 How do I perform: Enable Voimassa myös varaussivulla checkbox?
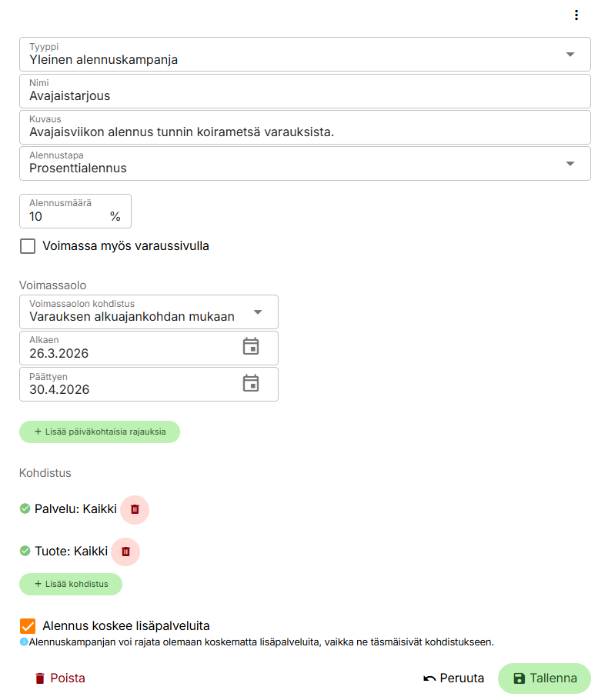tap(28, 246)
